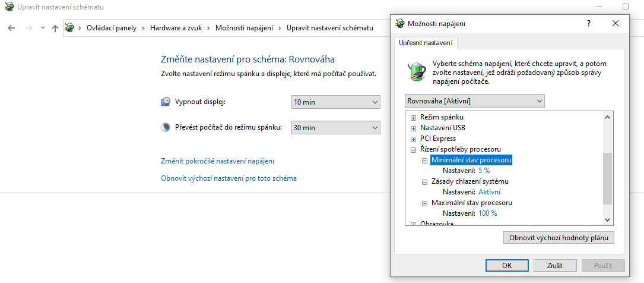
Task: Expand the Režim spánku tree node
Action: (413, 118)
